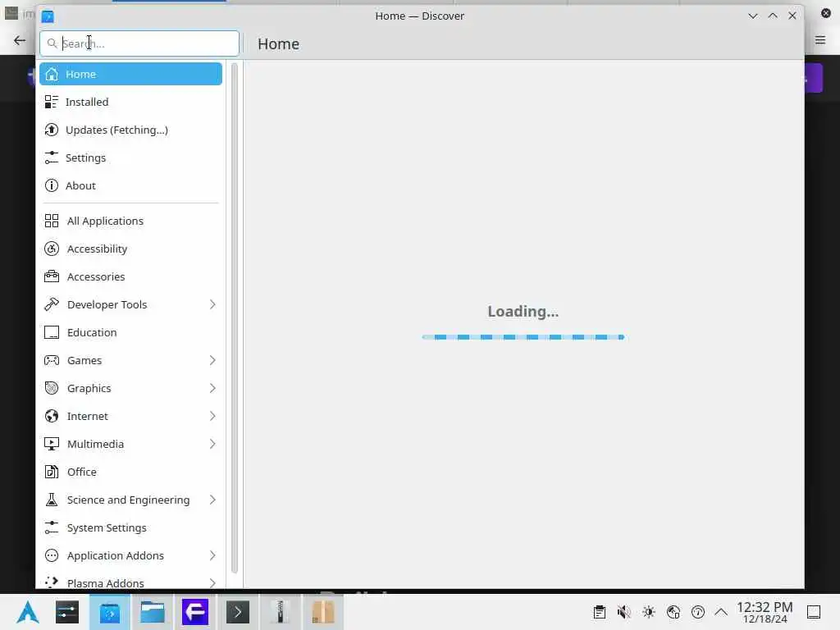Open the Dolphin file manager from taskbar
840x630 pixels.
coord(152,612)
